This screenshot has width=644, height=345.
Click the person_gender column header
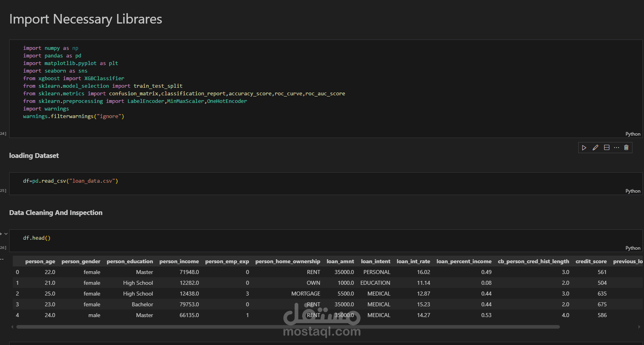pos(81,262)
